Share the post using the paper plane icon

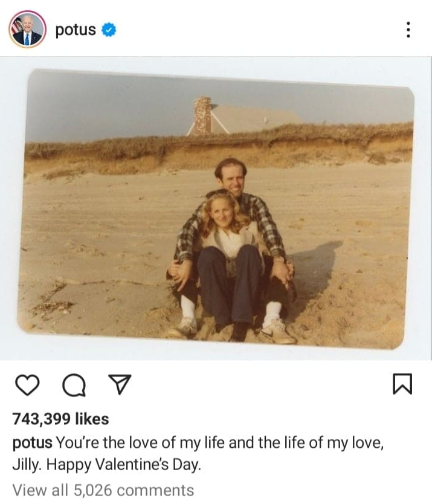pos(119,384)
